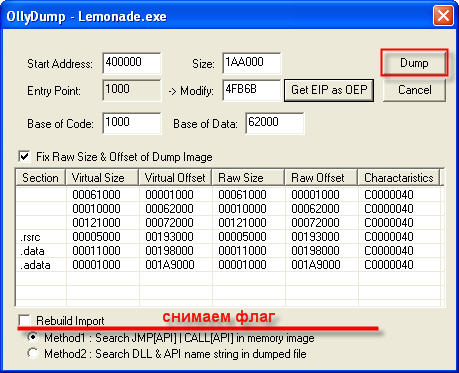Screen dimensions: 459x373
Task: Click the Entry Point field
Action: click(132, 90)
